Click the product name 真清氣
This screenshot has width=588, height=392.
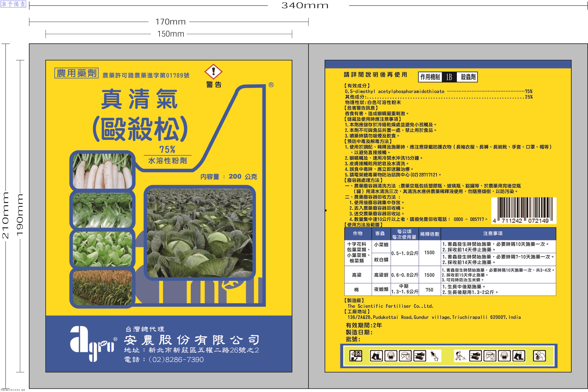tap(139, 99)
